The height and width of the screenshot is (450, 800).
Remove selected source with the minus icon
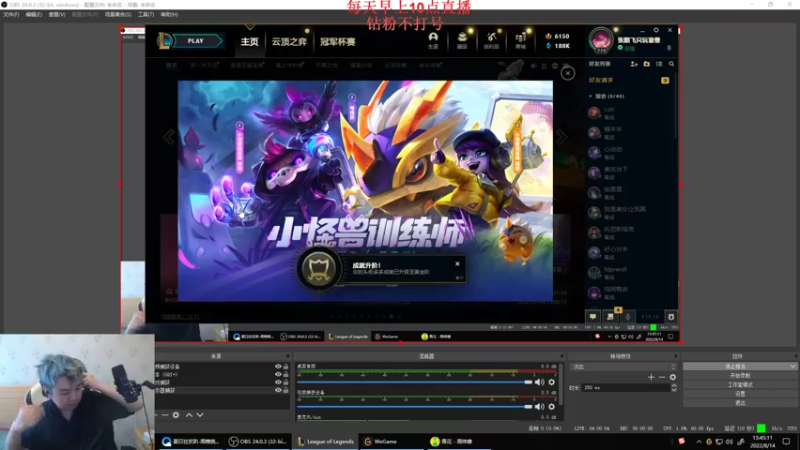pos(165,415)
